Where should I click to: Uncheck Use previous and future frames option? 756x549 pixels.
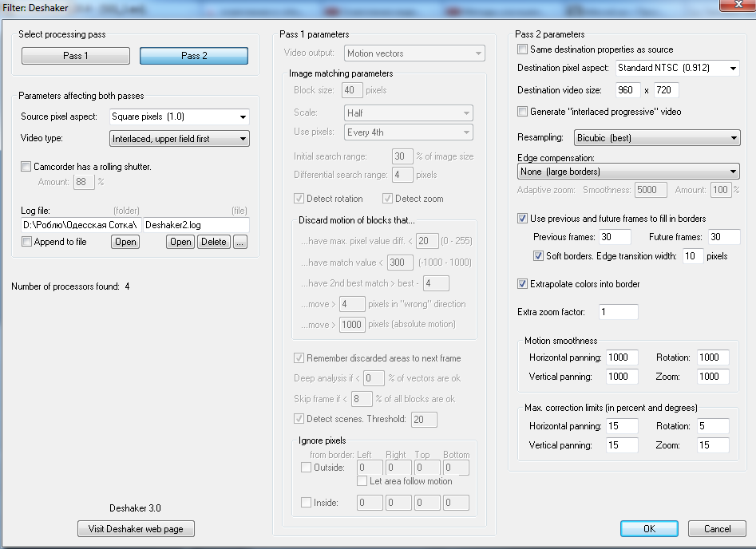[522, 219]
